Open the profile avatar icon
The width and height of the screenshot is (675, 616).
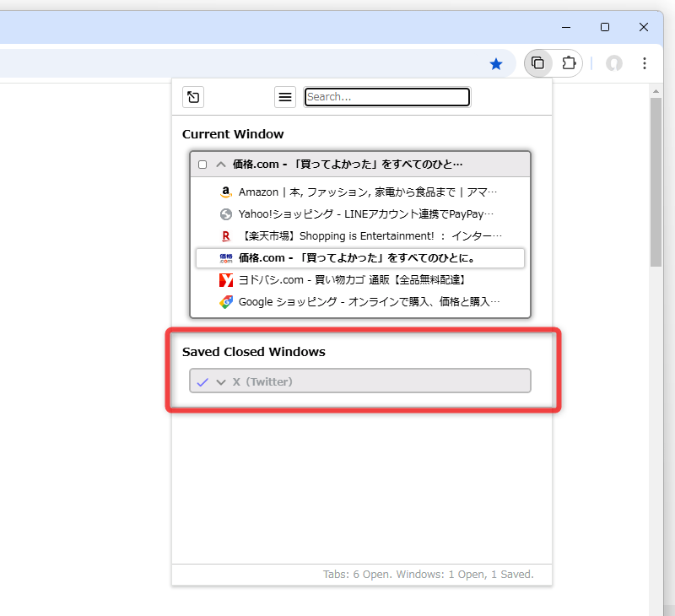pos(614,63)
